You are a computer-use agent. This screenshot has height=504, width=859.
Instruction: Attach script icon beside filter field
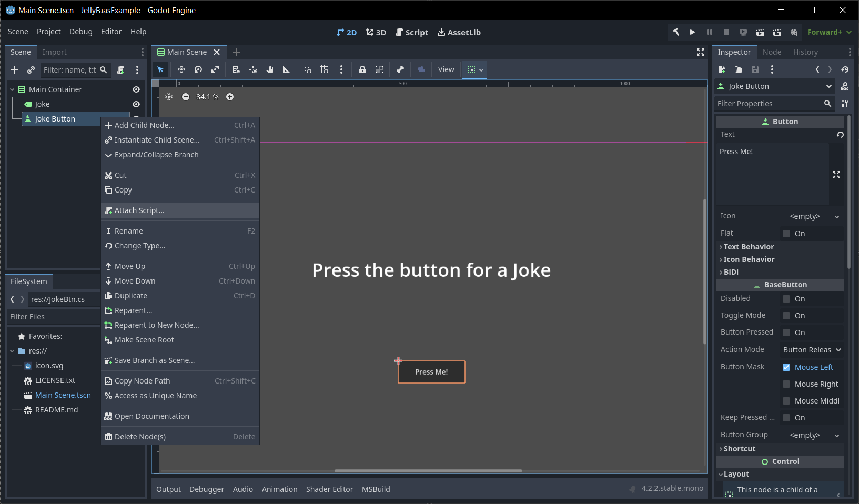coord(120,70)
